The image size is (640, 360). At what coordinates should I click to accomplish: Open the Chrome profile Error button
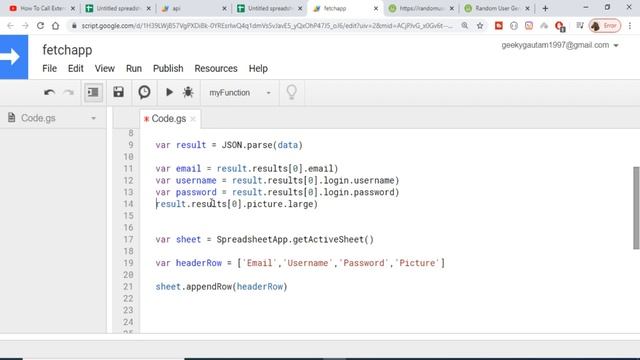pos(605,26)
